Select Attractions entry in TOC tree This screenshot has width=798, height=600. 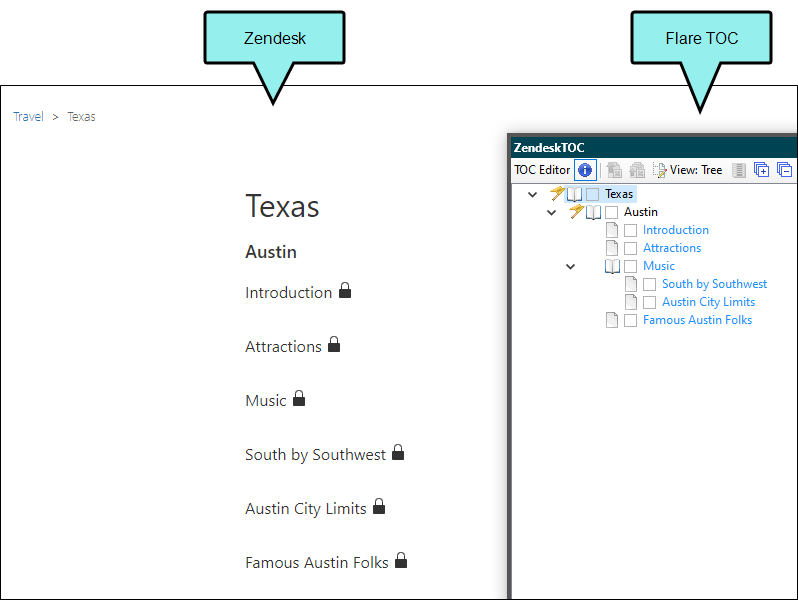pyautogui.click(x=672, y=248)
